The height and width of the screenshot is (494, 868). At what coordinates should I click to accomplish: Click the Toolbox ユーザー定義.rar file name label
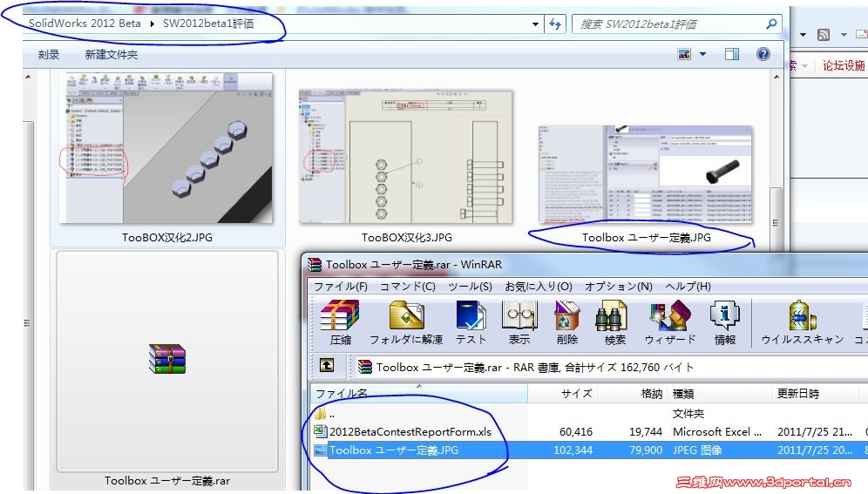pos(167,480)
